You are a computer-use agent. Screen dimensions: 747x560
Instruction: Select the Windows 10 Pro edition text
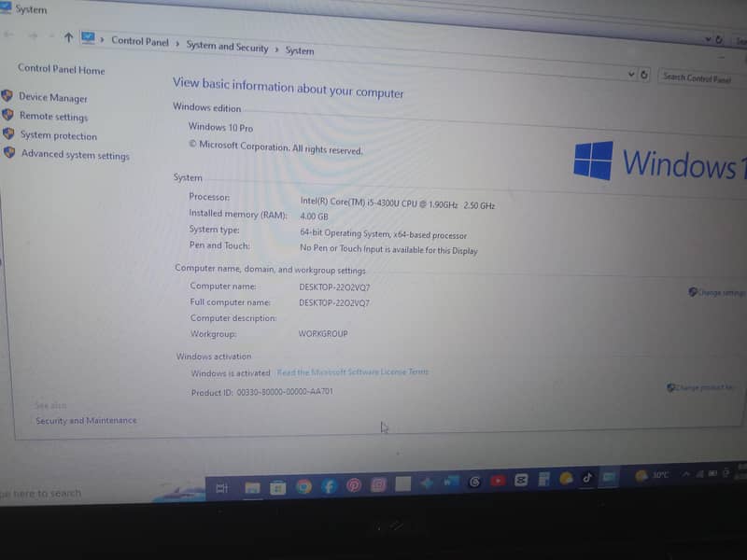[x=220, y=127]
